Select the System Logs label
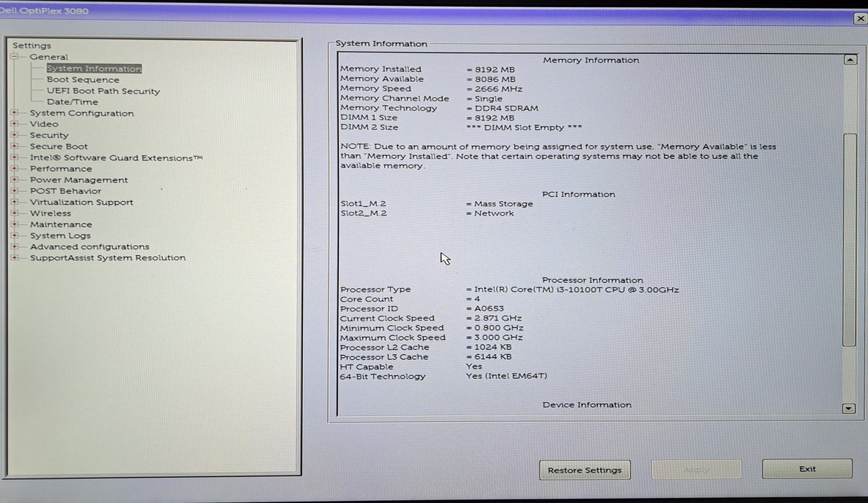 [60, 235]
